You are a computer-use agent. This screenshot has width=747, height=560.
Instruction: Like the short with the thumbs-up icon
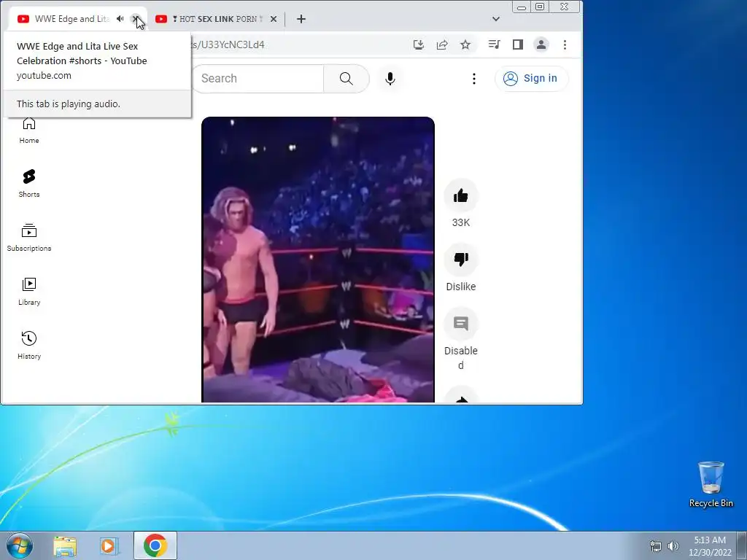461,195
